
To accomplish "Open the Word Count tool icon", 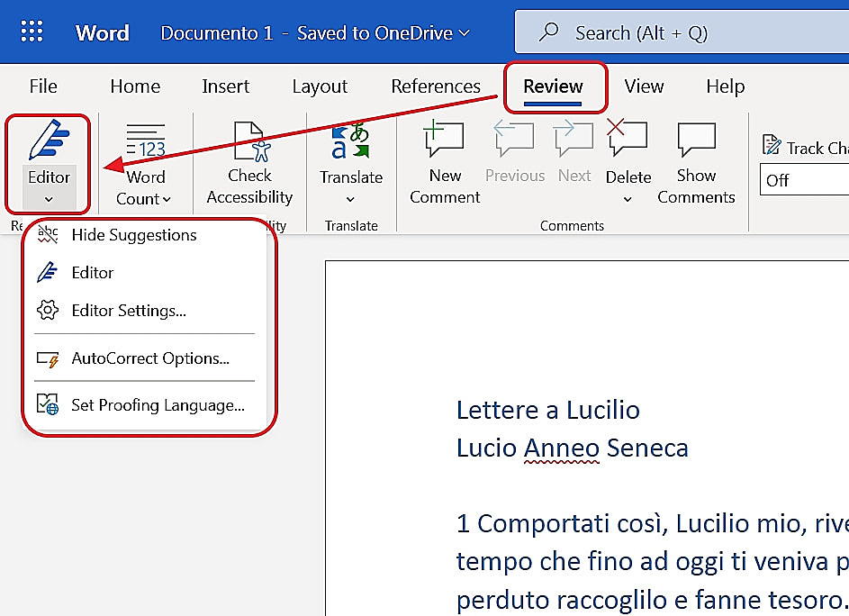I will point(145,140).
